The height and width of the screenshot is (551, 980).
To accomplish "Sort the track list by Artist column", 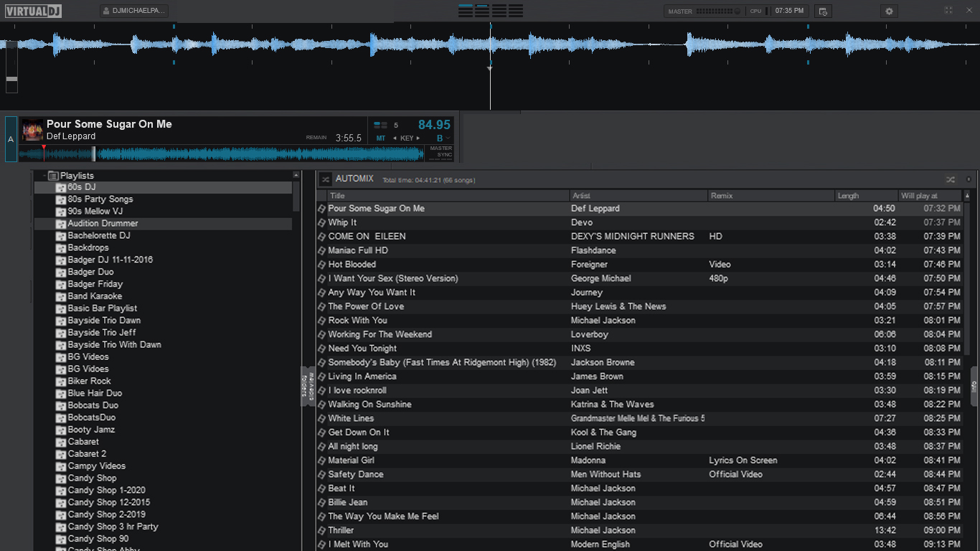I will [639, 196].
